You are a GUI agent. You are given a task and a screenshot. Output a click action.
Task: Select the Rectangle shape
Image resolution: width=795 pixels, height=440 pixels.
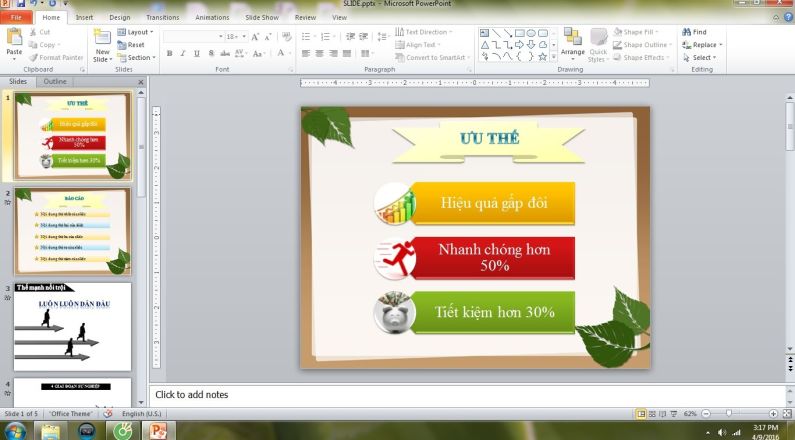click(x=520, y=33)
